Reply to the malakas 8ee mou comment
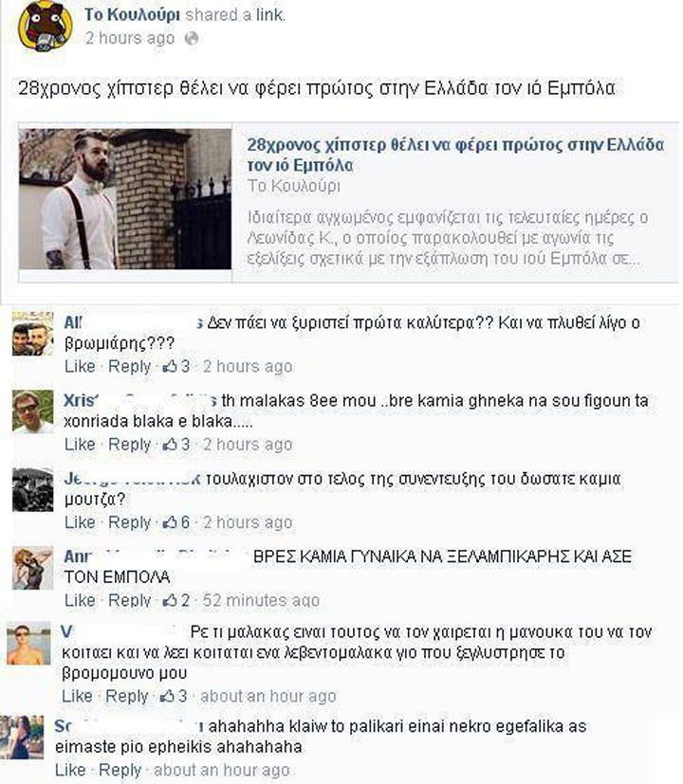683x784 pixels. [x=130, y=444]
